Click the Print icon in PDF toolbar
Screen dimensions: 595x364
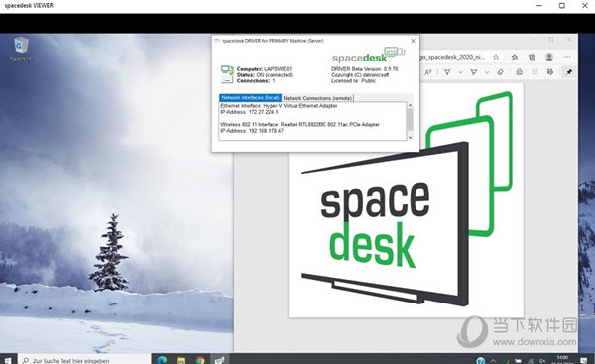[x=519, y=72]
